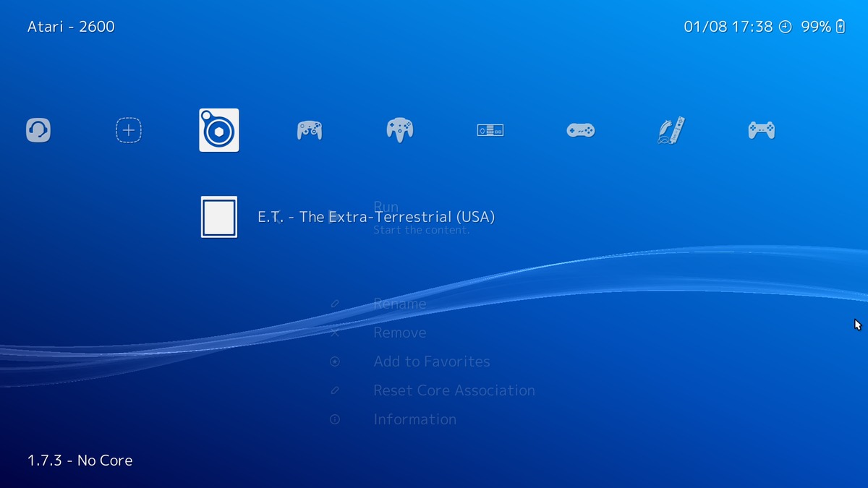Select the Import Content plus icon

[x=128, y=130]
